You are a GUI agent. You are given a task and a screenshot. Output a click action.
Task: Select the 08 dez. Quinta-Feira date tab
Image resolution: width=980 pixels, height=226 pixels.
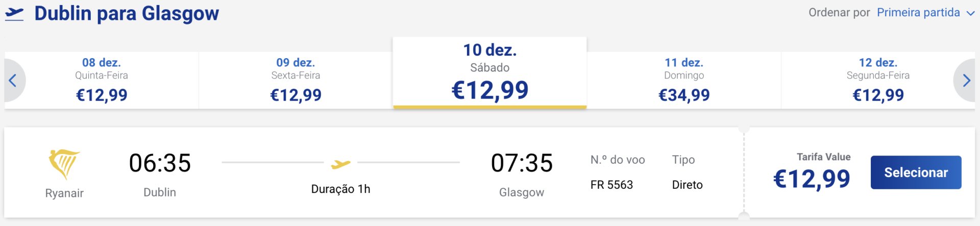point(102,80)
